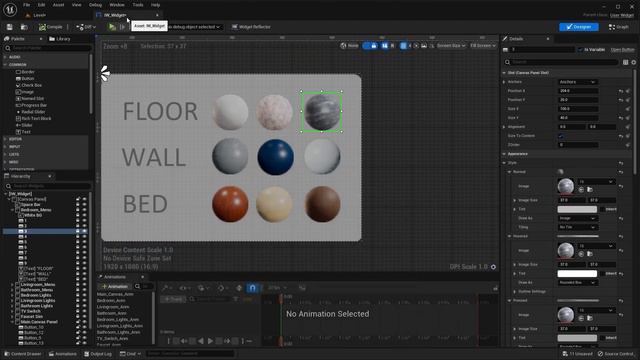This screenshot has height=360, width=640.
Task: Select the Border widget in the palette
Action: point(25,72)
